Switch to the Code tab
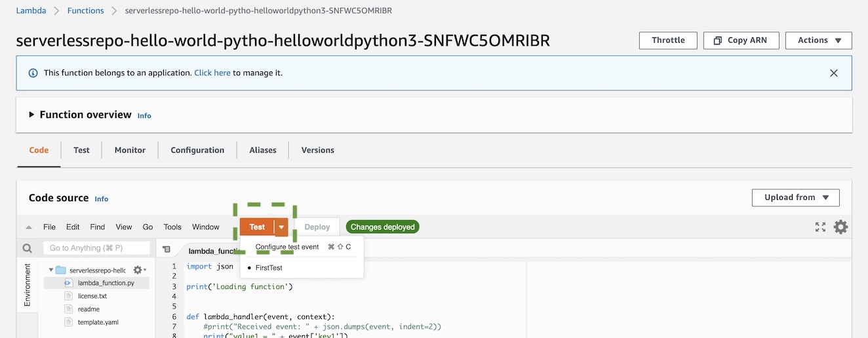Image resolution: width=868 pixels, height=338 pixels. (39, 150)
